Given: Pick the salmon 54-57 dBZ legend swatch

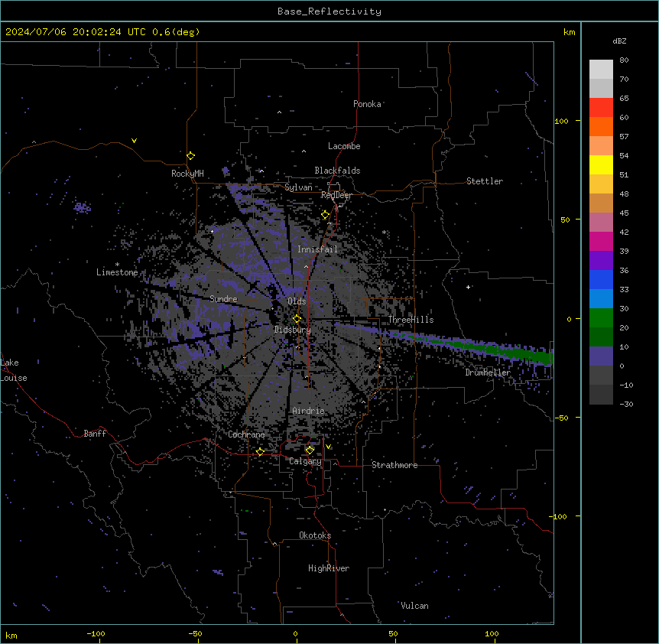Looking at the screenshot, I should click(x=601, y=146).
